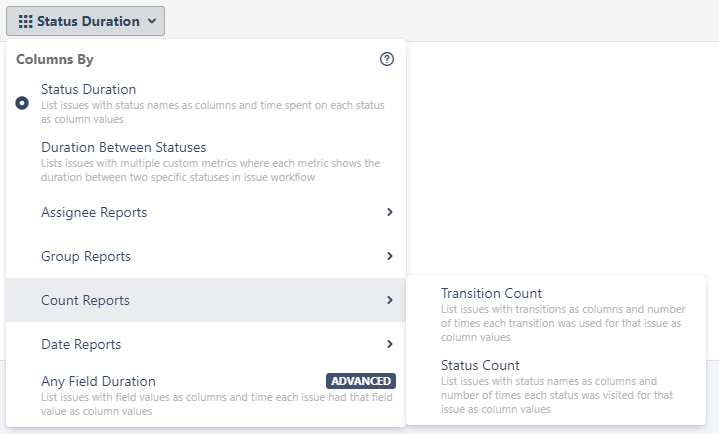Click the Columns By header text
719x434 pixels.
[x=56, y=59]
